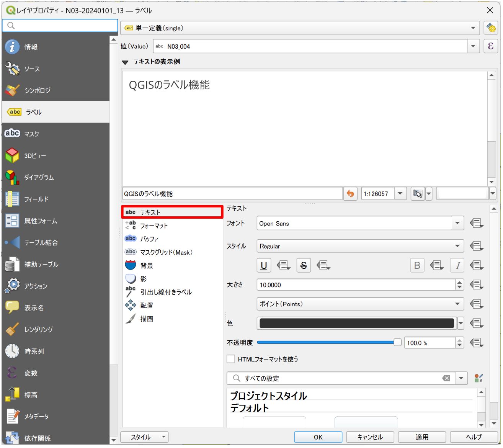Open the data-defined override beside the underline button

pyautogui.click(x=283, y=265)
